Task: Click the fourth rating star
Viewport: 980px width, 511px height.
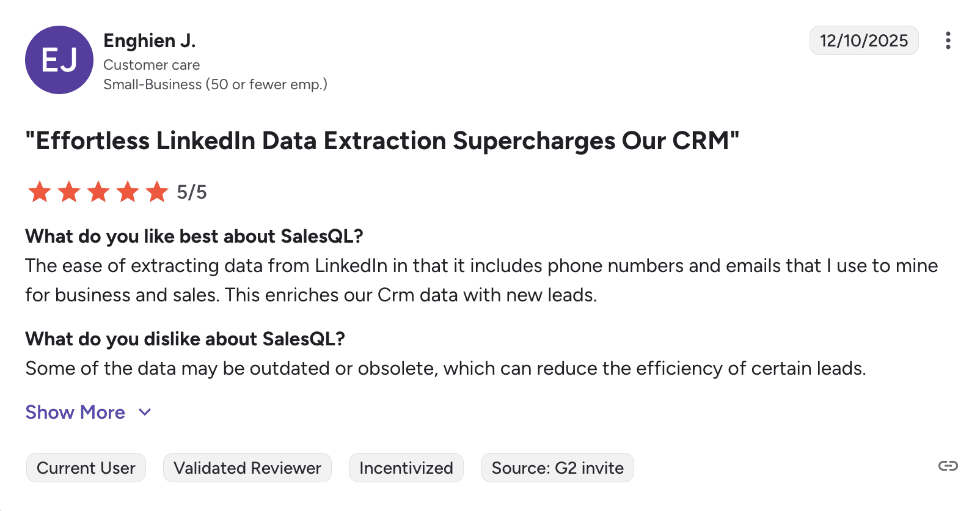Action: click(128, 192)
